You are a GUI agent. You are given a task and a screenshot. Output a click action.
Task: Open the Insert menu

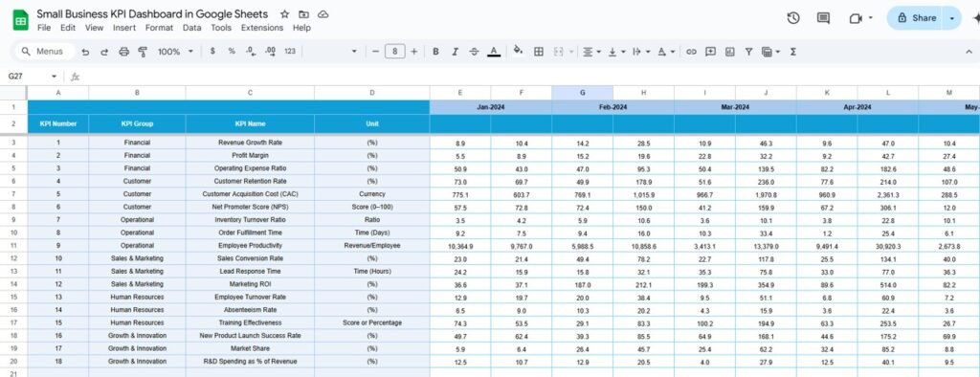(124, 28)
